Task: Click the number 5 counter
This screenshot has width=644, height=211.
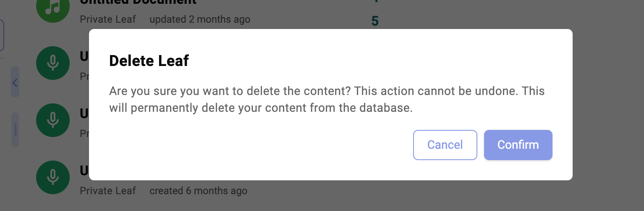Action: pyautogui.click(x=375, y=21)
